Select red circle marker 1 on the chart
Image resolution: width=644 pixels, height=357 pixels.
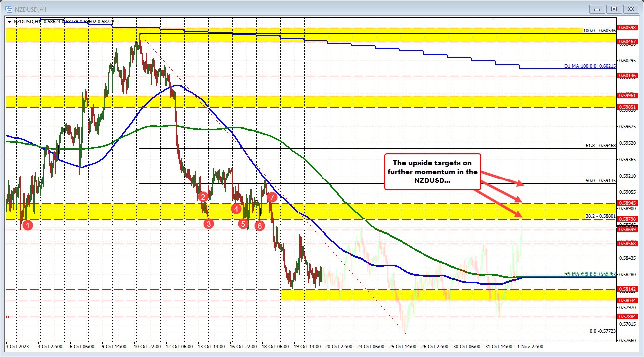pos(28,225)
